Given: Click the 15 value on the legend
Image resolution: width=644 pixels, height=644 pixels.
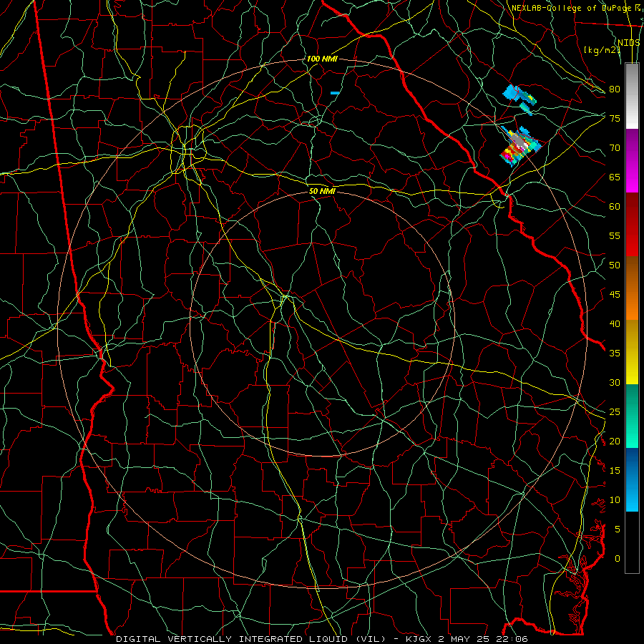Looking at the screenshot, I should 615,471.
